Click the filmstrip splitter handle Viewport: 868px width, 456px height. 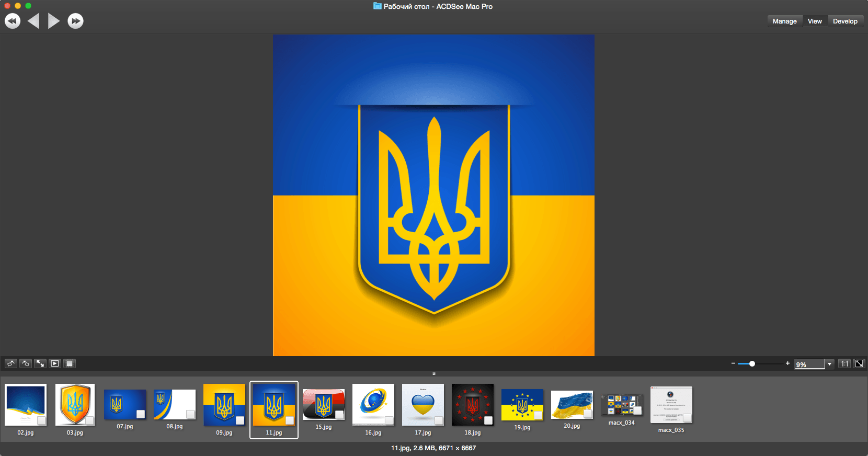[434, 373]
